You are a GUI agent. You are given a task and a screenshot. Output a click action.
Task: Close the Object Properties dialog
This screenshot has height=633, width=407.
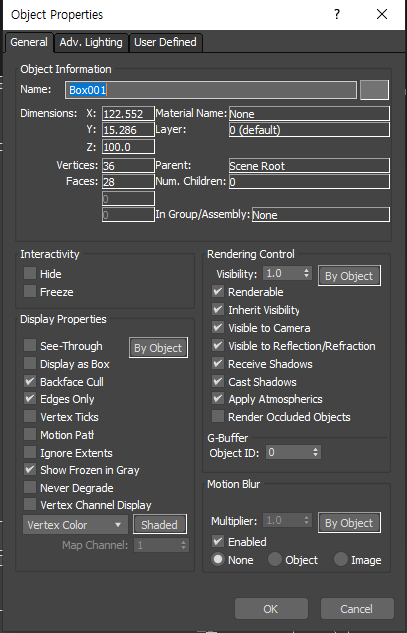point(382,15)
